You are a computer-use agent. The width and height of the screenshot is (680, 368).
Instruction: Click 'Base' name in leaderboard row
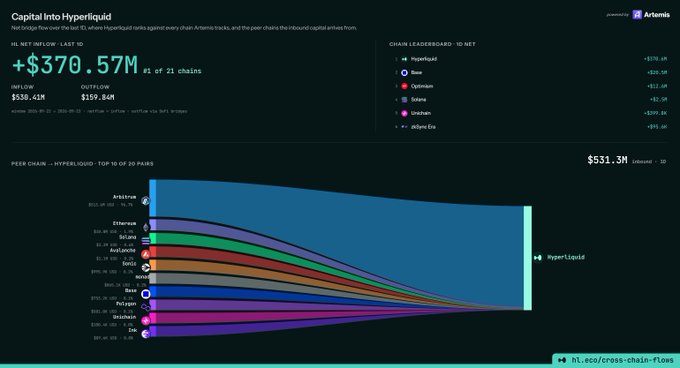[416, 73]
